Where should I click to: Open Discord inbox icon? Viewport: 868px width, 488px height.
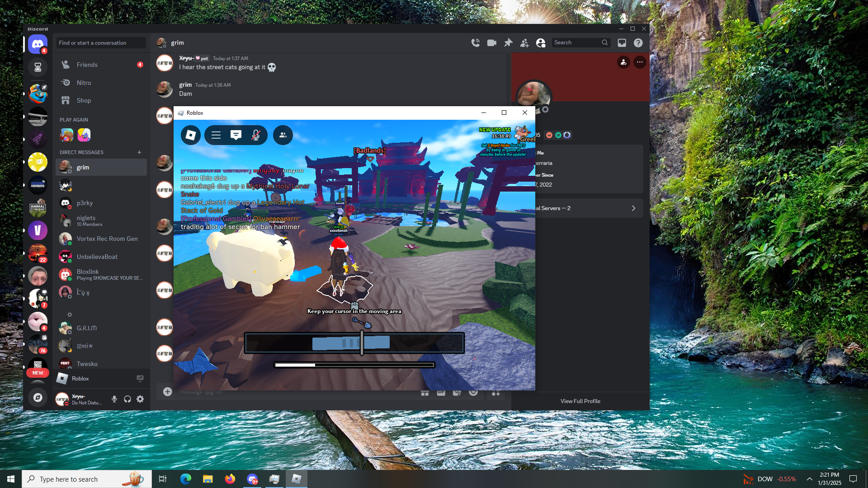click(x=622, y=42)
